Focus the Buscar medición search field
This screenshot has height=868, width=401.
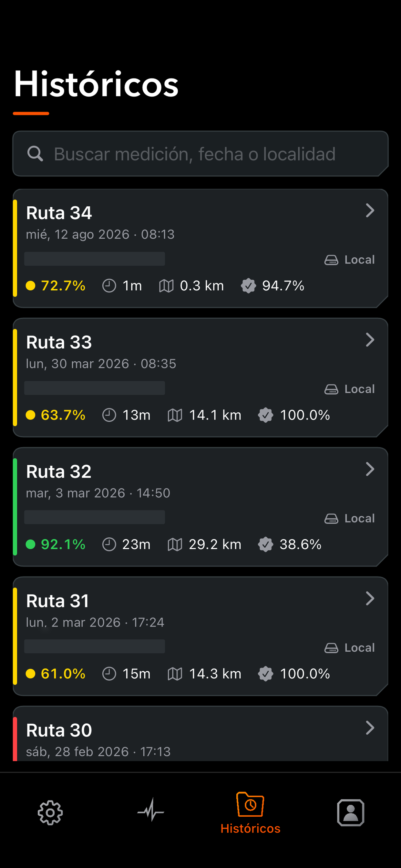tap(200, 154)
